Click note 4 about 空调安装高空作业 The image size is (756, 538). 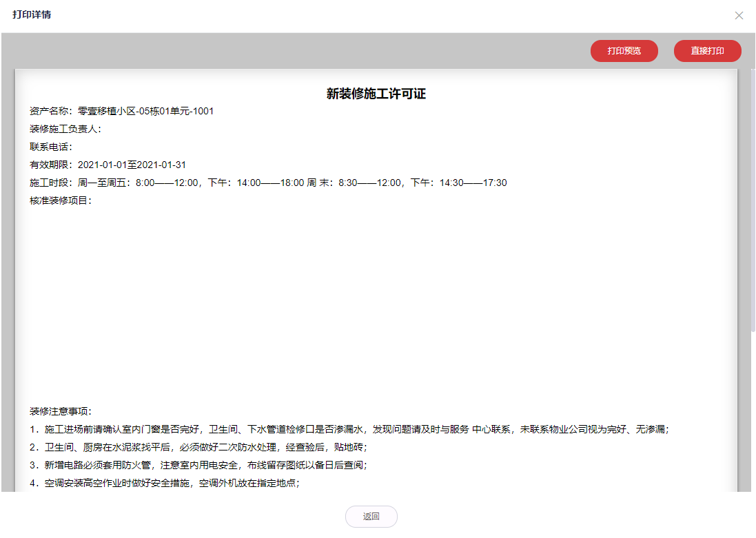[x=165, y=483]
